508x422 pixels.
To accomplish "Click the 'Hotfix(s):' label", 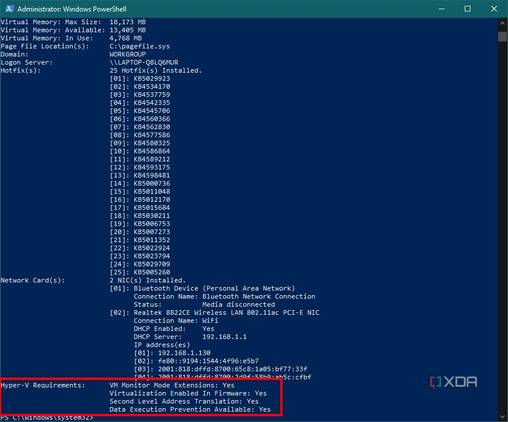I will coord(21,70).
